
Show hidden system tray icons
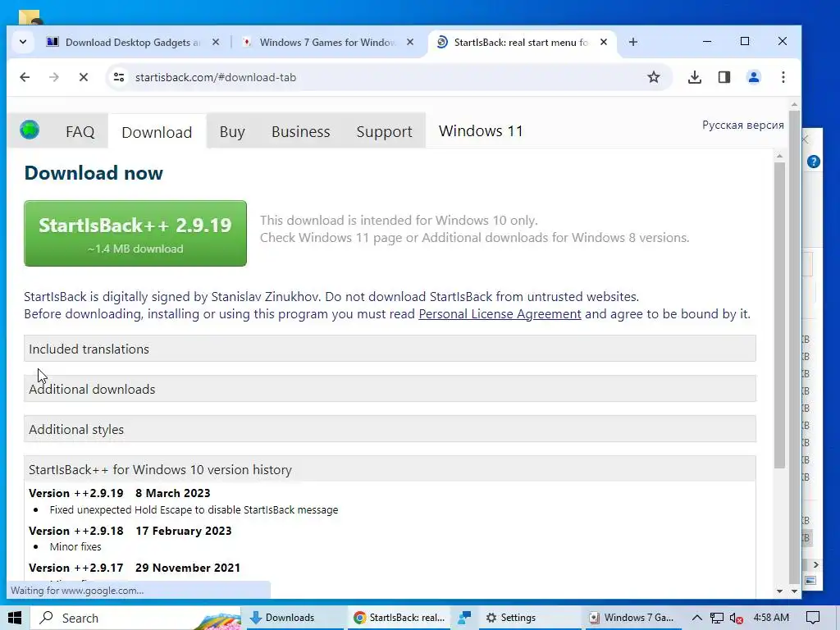pyautogui.click(x=696, y=618)
